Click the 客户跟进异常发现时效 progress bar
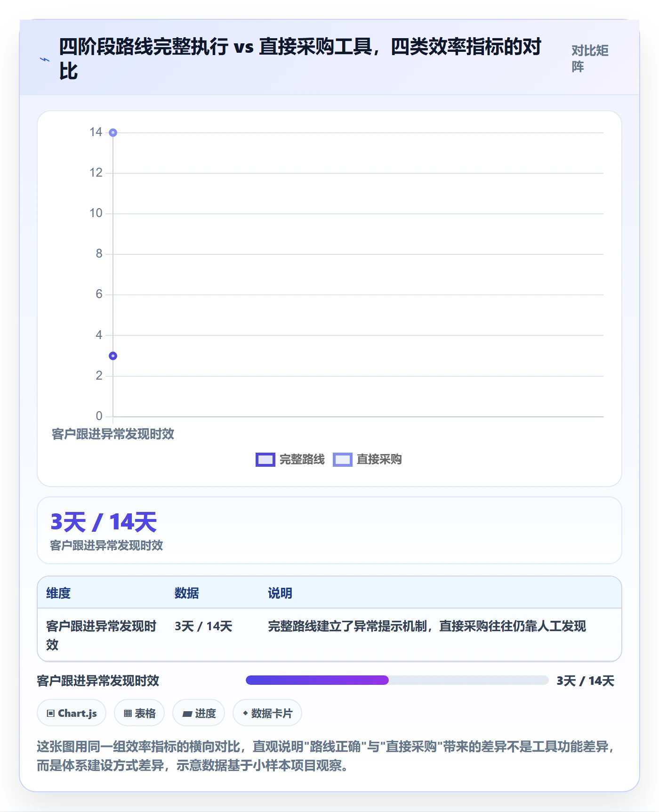659x812 pixels. 397,680
